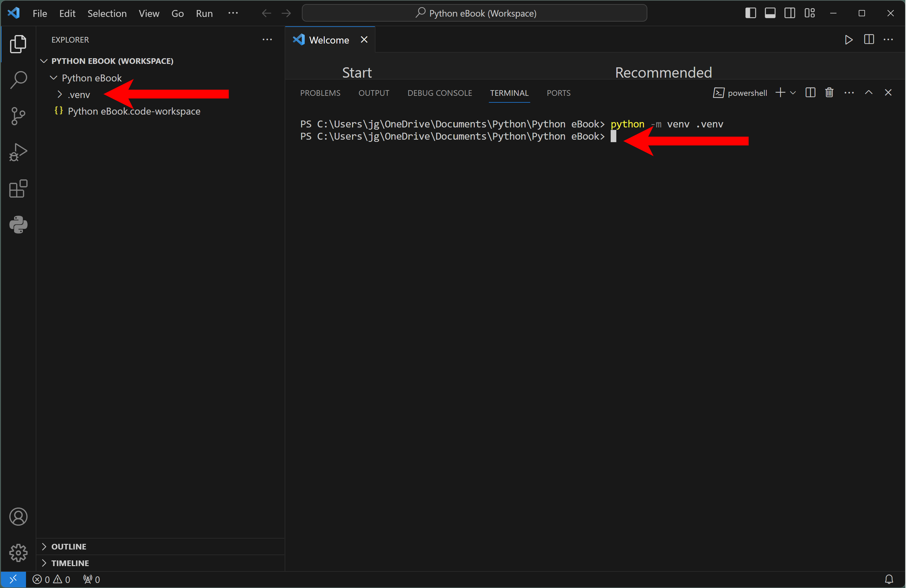Run the editor play button
This screenshot has height=588, width=906.
pos(848,39)
